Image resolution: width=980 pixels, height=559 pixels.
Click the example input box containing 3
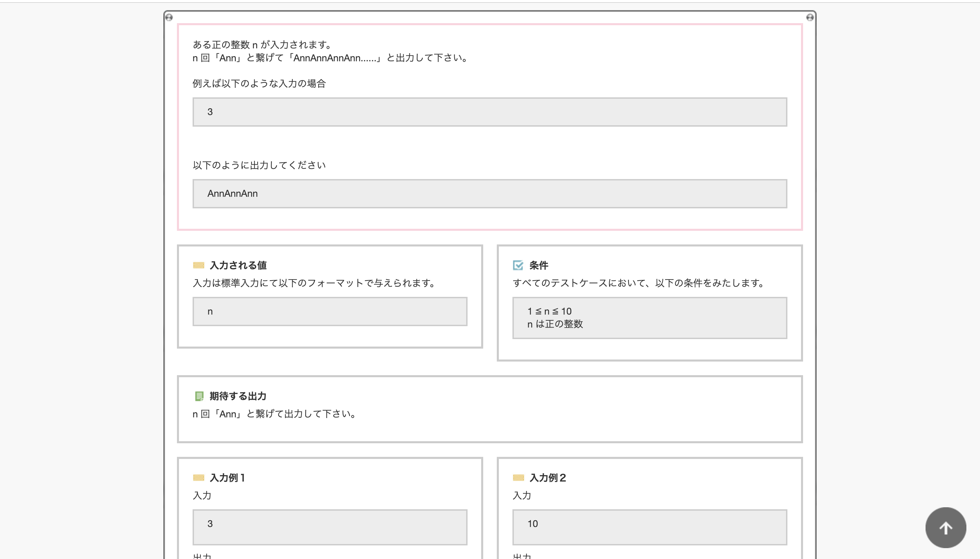(x=490, y=112)
